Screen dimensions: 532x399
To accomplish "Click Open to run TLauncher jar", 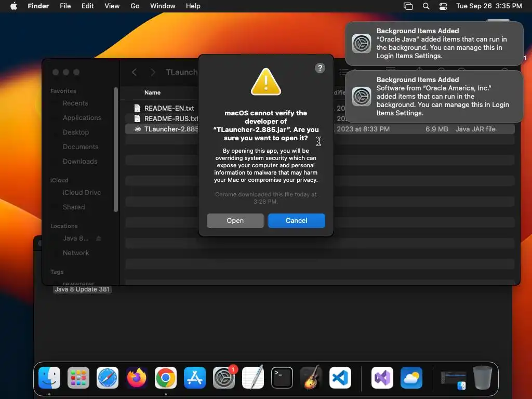I will click(x=235, y=220).
